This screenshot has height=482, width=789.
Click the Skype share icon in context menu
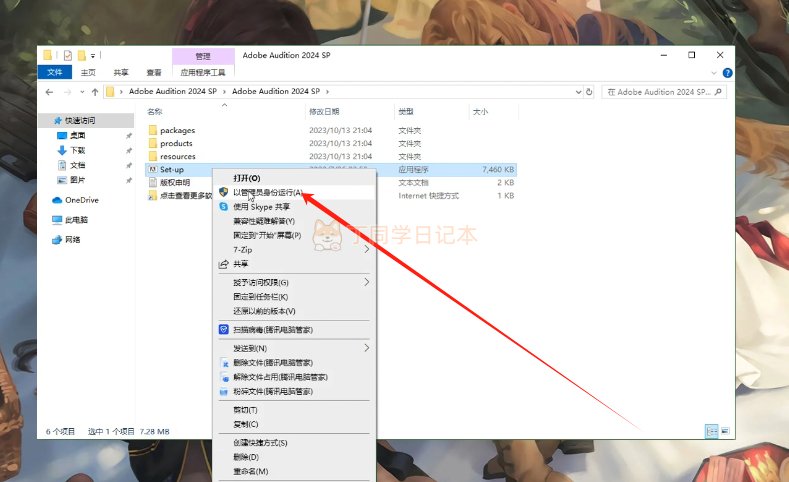click(223, 207)
